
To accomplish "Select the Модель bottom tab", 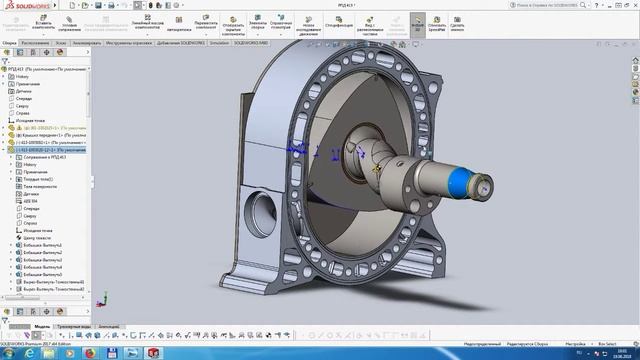I will point(42,327).
